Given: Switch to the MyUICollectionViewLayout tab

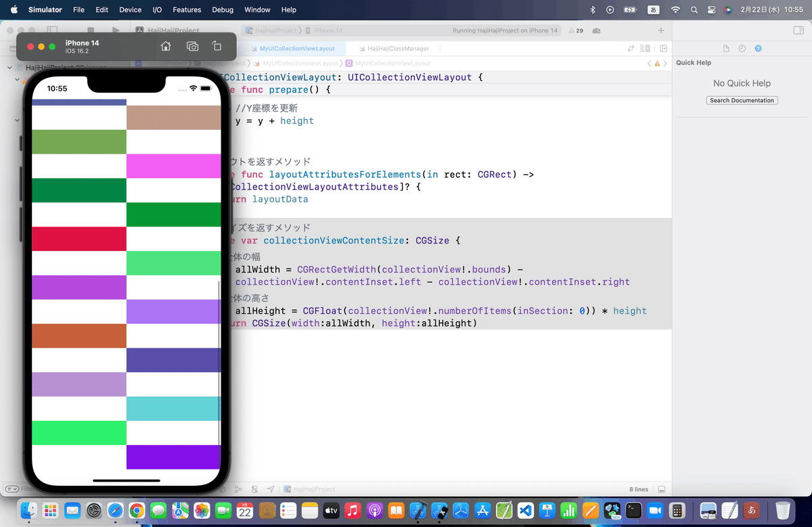Looking at the screenshot, I should pyautogui.click(x=297, y=49).
